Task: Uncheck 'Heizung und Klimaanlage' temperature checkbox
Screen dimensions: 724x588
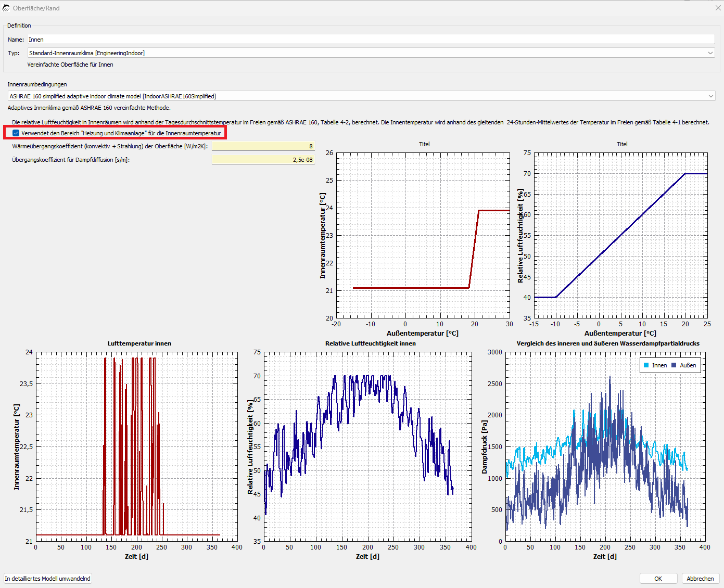Action: pyautogui.click(x=16, y=133)
